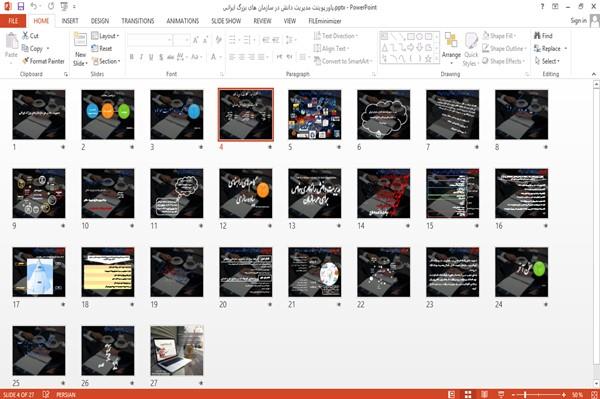Screen dimensions: 600x399
Task: Switch to Slide Sorter view icon
Action: [468, 394]
